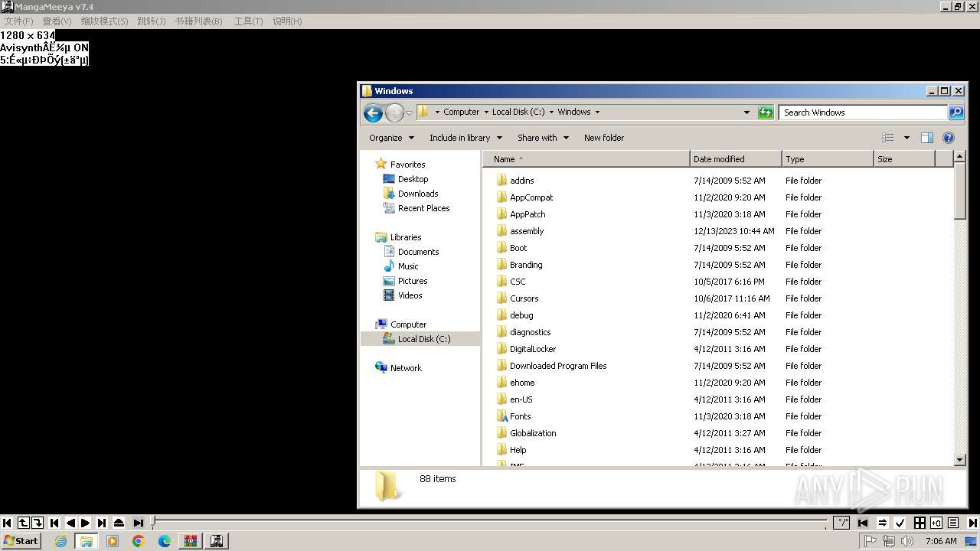Click Computer in the address breadcrumb
Viewport: 980px width, 551px height.
[461, 112]
